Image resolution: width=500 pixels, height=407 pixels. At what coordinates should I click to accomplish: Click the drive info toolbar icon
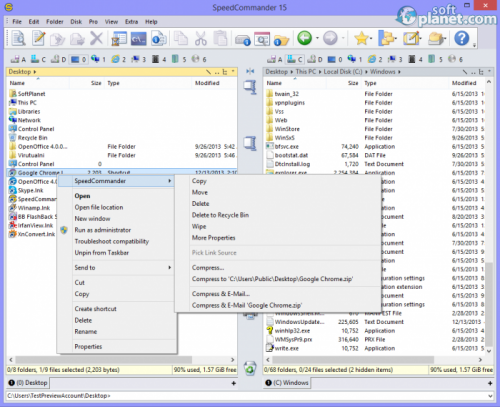pos(243,40)
